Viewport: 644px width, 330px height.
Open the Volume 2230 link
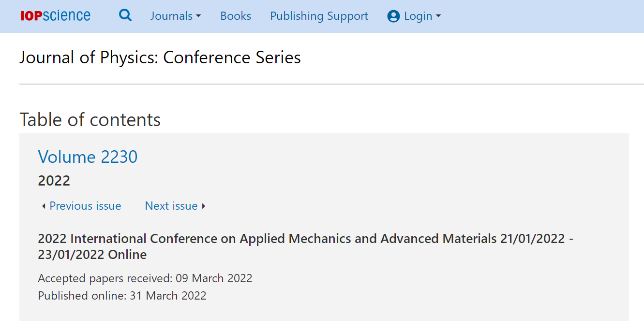pyautogui.click(x=88, y=157)
